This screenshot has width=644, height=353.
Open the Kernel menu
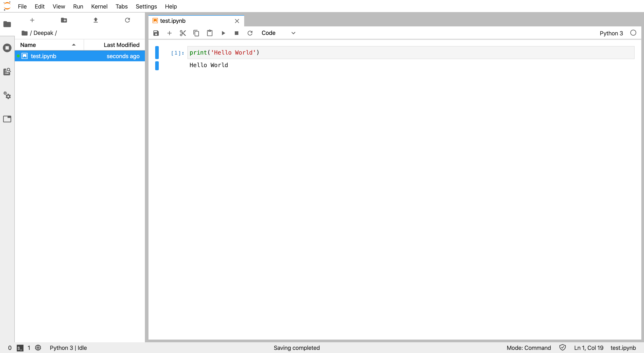pyautogui.click(x=99, y=6)
